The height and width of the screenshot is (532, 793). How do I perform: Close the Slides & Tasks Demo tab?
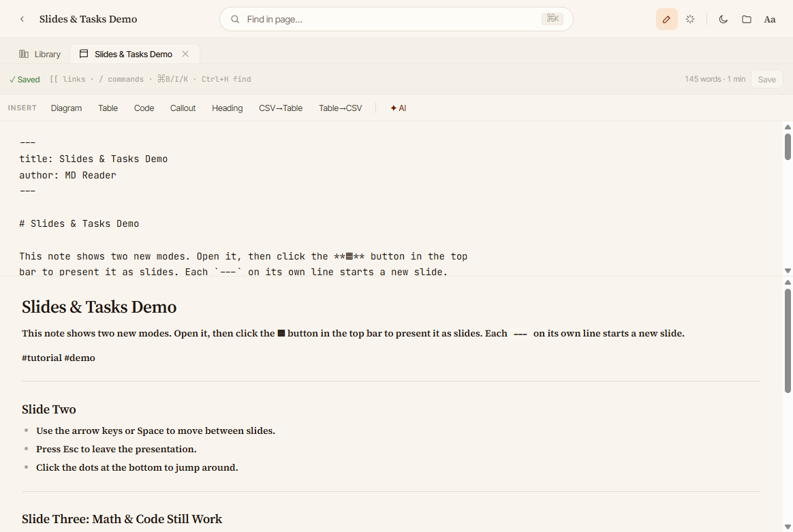click(185, 54)
